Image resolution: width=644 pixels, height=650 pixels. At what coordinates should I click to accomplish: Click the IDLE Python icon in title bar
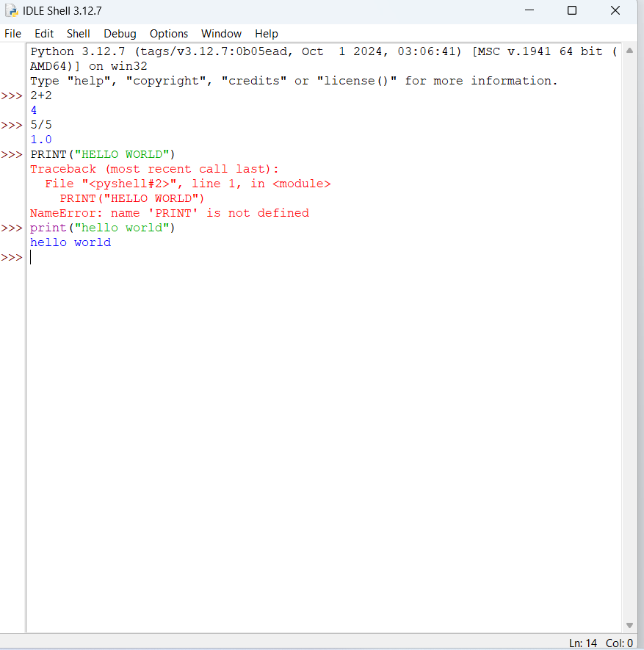(x=12, y=10)
